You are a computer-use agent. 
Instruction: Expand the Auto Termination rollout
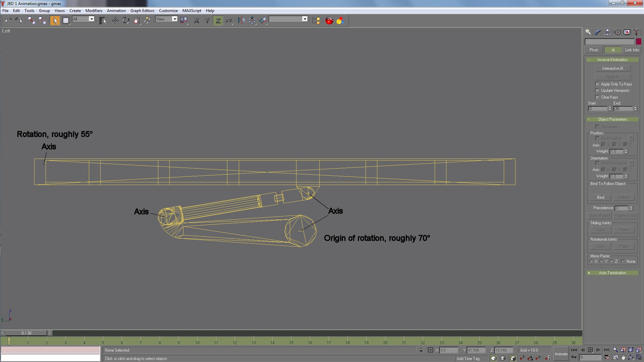pos(612,273)
